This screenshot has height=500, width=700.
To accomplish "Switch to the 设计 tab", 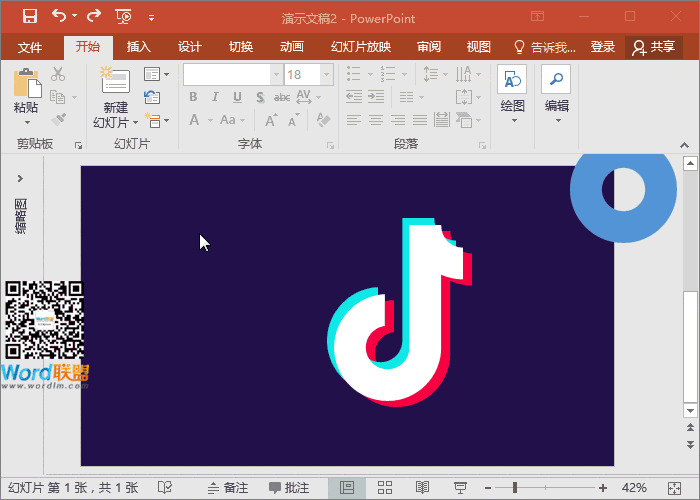I will [190, 47].
